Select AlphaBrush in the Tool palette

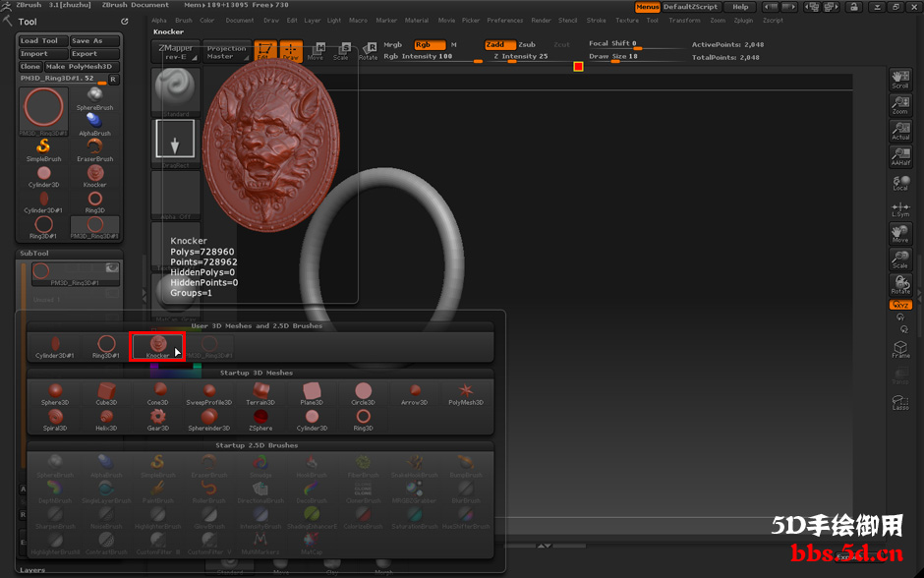tap(95, 125)
